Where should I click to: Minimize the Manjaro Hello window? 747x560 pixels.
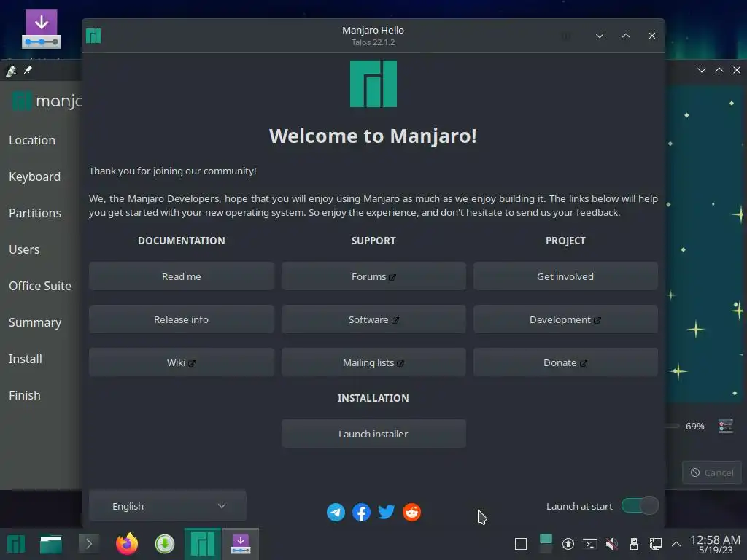click(x=600, y=36)
